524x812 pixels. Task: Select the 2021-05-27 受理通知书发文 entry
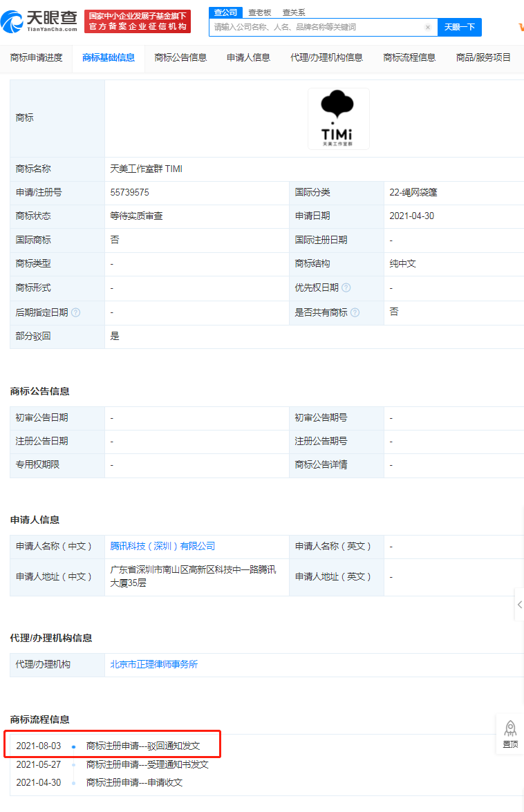click(112, 764)
